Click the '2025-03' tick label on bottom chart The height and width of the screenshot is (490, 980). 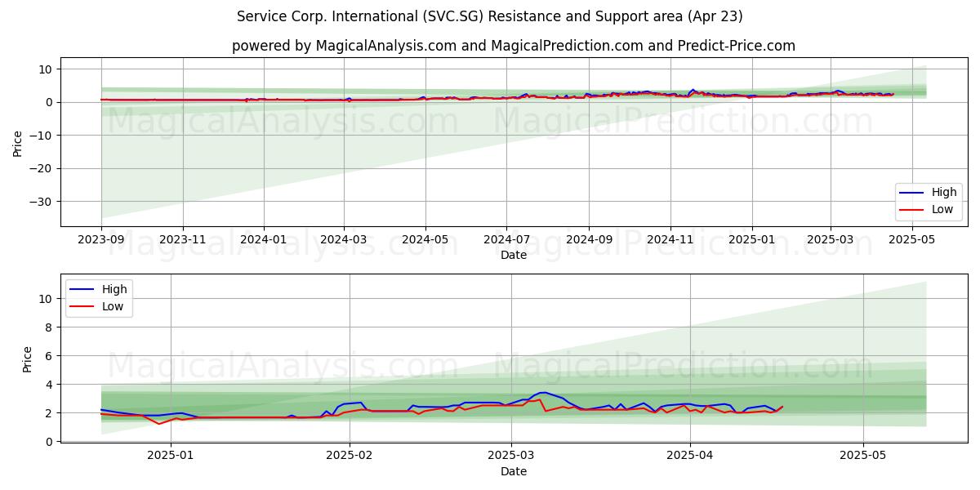511,456
